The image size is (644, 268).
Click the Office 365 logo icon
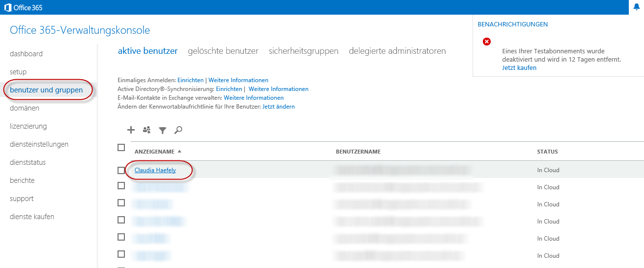[x=8, y=7]
